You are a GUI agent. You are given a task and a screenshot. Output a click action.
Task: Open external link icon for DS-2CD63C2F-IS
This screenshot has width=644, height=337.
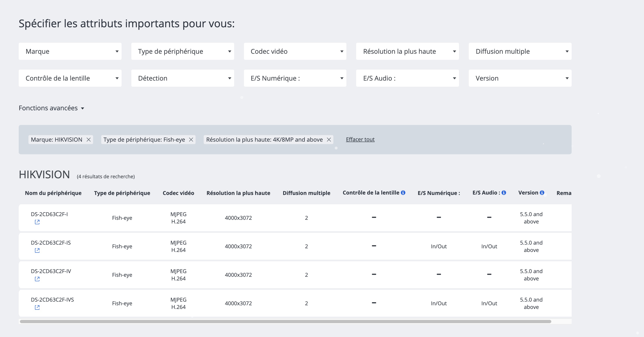click(37, 251)
